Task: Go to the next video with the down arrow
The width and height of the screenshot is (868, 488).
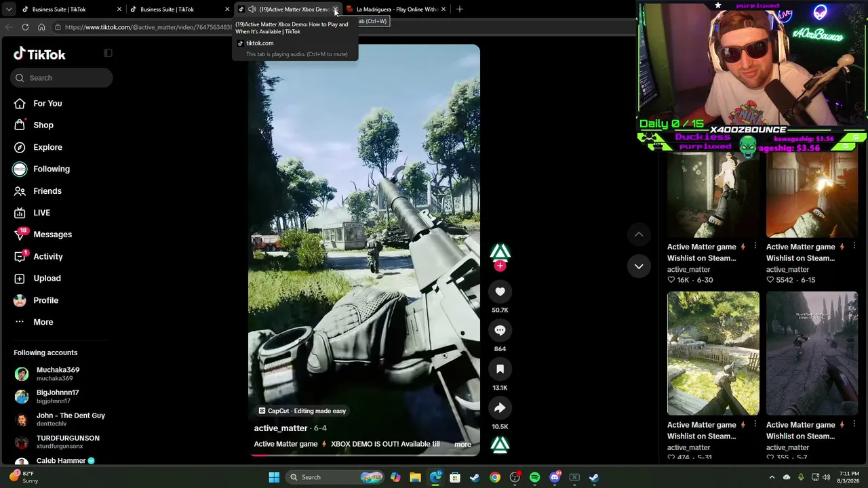Action: click(x=639, y=266)
